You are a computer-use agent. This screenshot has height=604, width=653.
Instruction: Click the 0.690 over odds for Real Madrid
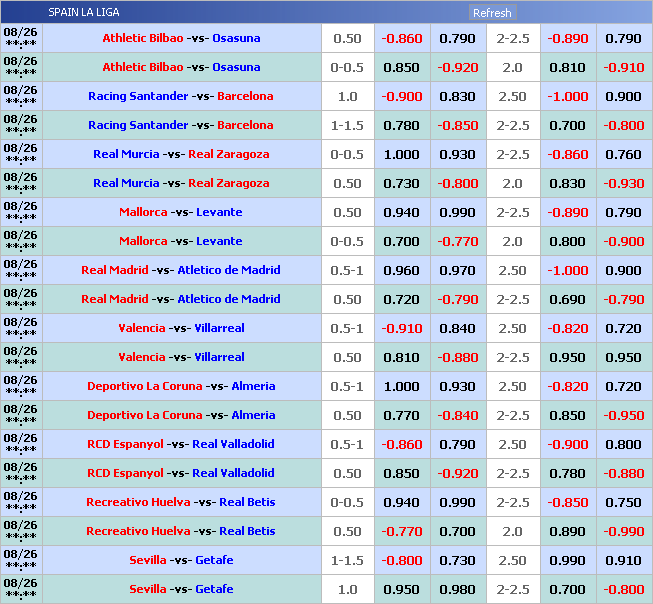coord(567,299)
